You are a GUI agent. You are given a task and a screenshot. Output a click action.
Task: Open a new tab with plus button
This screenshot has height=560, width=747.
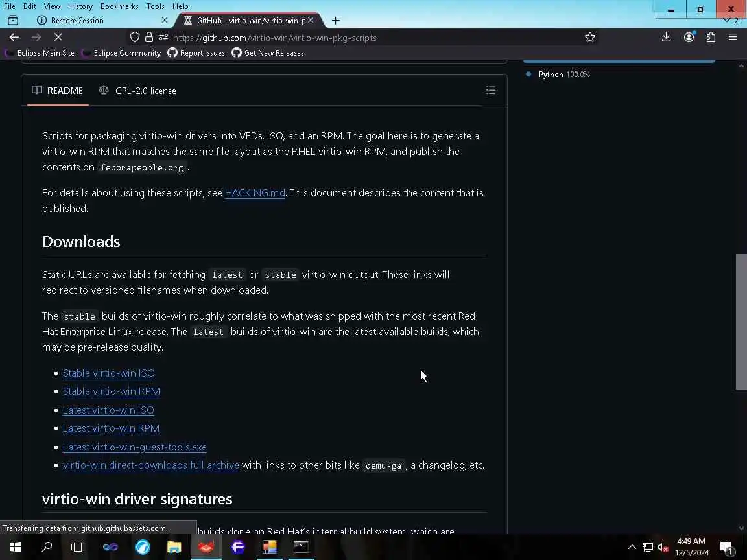pos(336,21)
